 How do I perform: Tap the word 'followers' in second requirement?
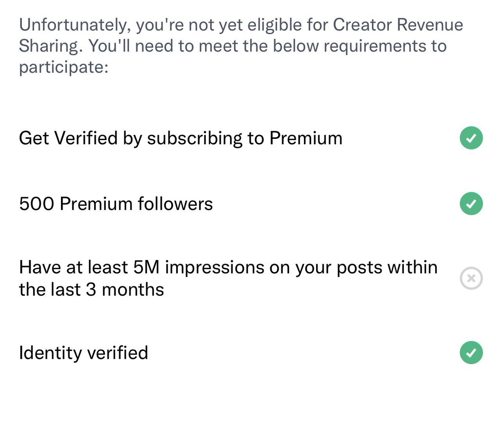click(175, 204)
